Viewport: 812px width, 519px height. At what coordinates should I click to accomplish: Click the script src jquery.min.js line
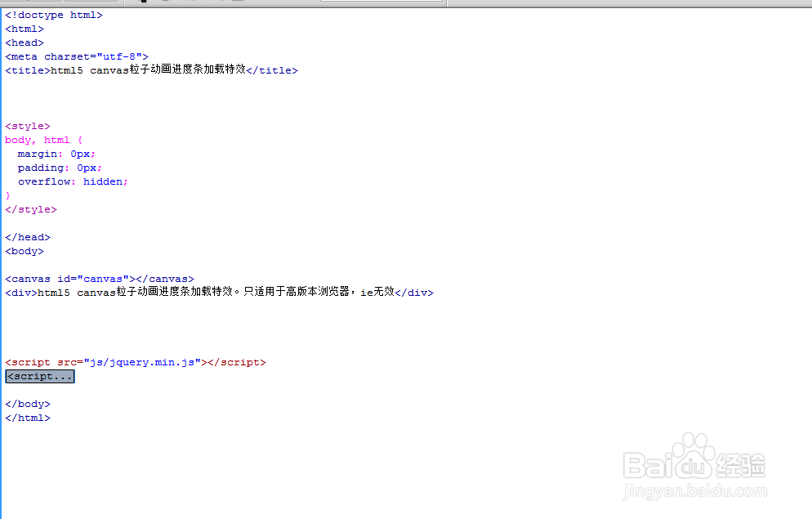click(x=136, y=363)
